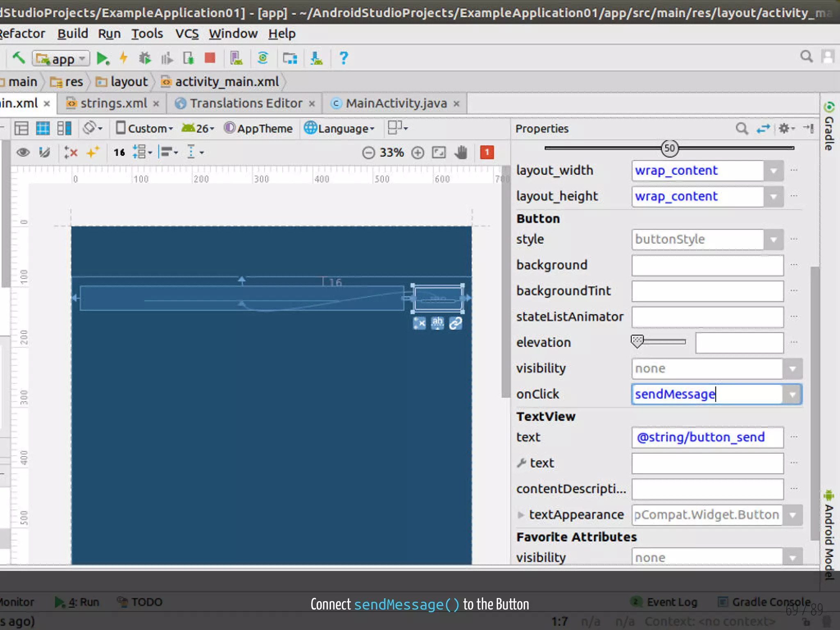This screenshot has height=630, width=840.
Task: Open the layout_height dropdown arrow
Action: point(774,197)
